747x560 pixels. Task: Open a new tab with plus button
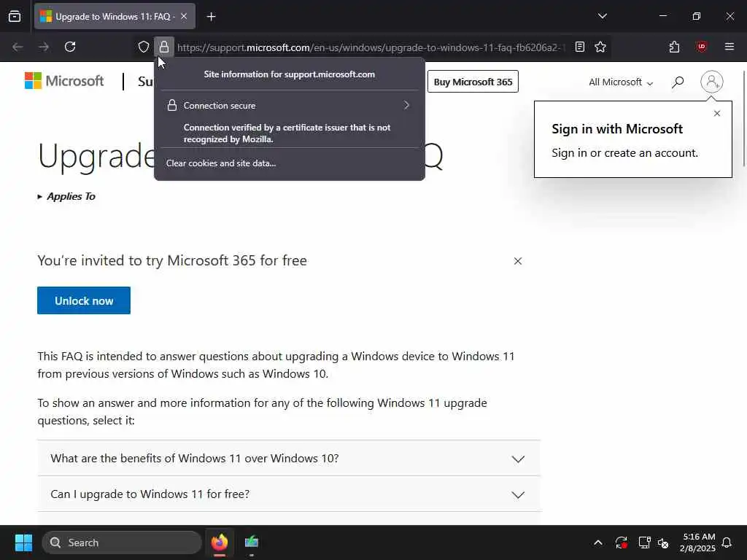212,17
